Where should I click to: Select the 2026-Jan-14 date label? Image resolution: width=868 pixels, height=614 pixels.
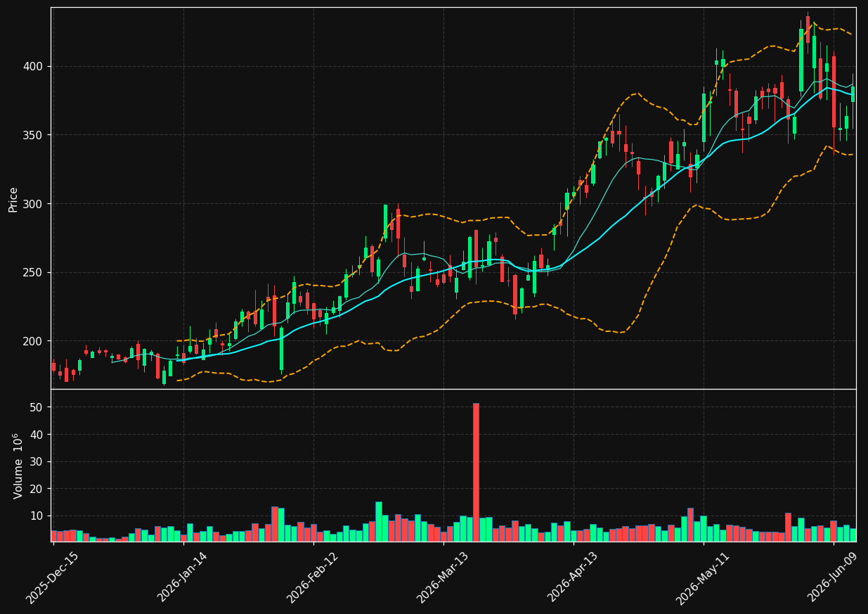click(x=183, y=577)
